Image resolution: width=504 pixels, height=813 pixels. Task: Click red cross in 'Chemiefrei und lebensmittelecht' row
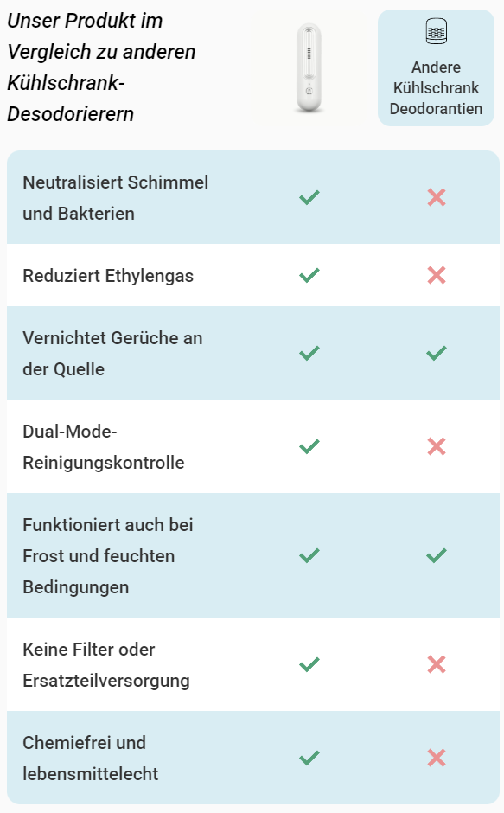coord(437,758)
